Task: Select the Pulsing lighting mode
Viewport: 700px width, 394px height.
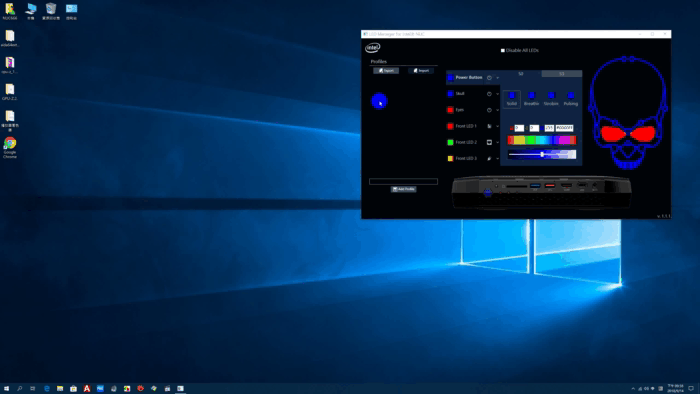Action: 571,99
